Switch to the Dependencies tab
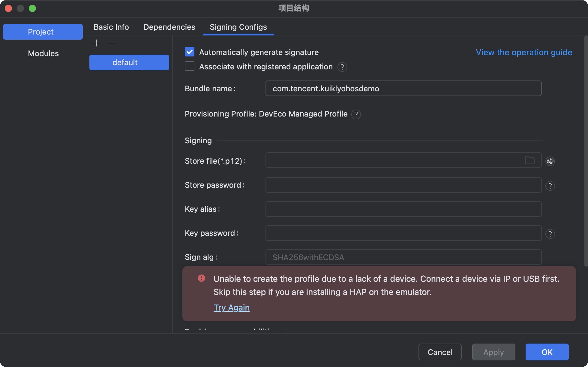This screenshot has width=588, height=367. coord(169,27)
